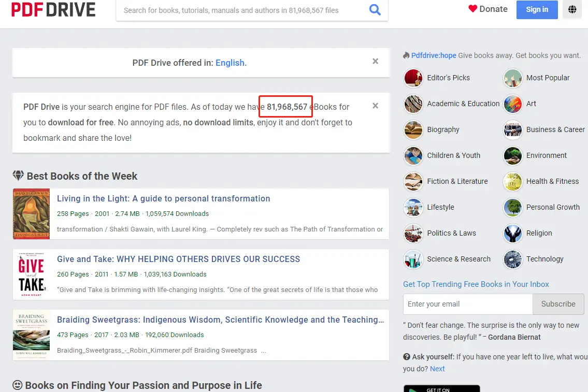Screen dimensions: 588x392
Task: Click the Get It On Google Play badge
Action: tap(442, 388)
